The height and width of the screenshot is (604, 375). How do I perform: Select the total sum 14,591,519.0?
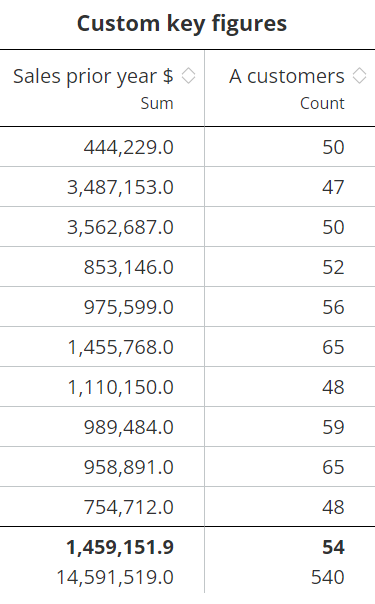coord(115,577)
